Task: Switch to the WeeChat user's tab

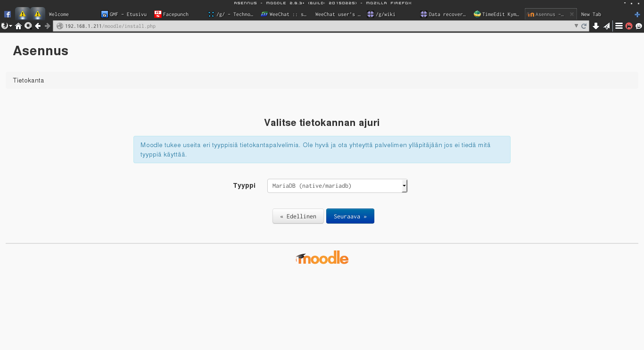Action: coord(339,14)
